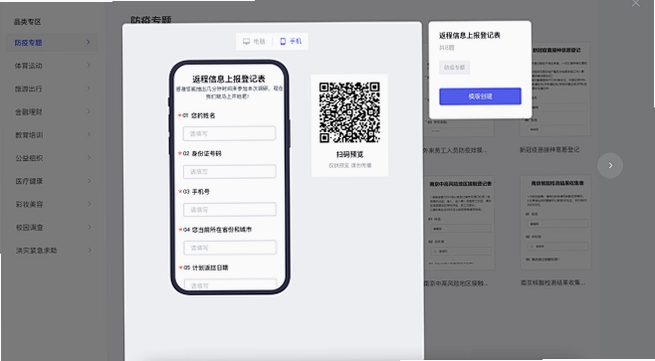This screenshot has height=361, width=655.
Task: Expand the 教育培训 category chevron
Action: point(89,135)
